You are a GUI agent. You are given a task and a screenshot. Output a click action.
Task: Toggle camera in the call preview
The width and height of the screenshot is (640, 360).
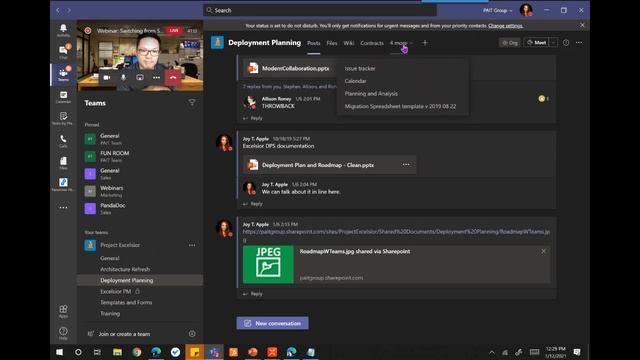[x=107, y=77]
